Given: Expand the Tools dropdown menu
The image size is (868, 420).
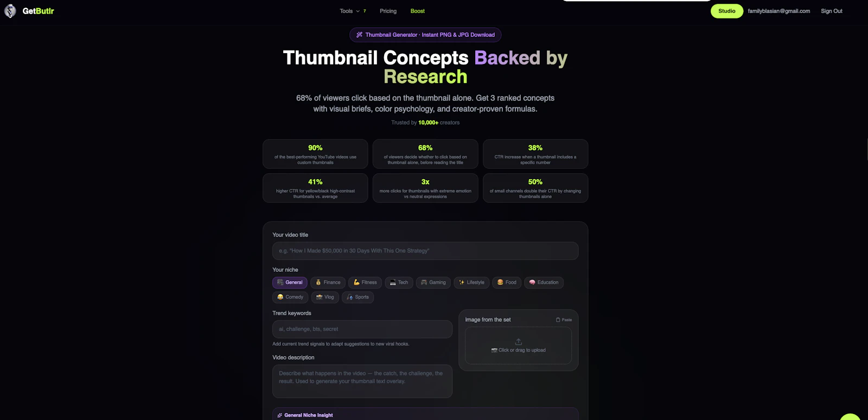Looking at the screenshot, I should click(x=353, y=11).
